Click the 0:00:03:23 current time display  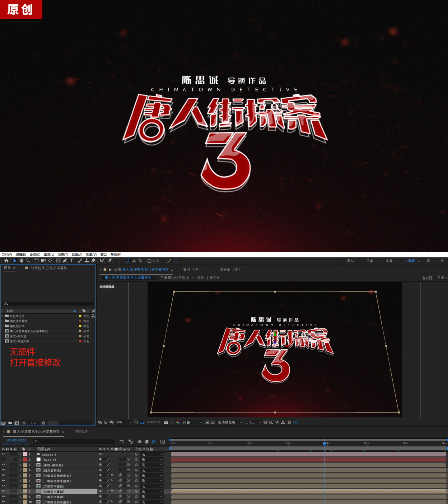(x=16, y=440)
